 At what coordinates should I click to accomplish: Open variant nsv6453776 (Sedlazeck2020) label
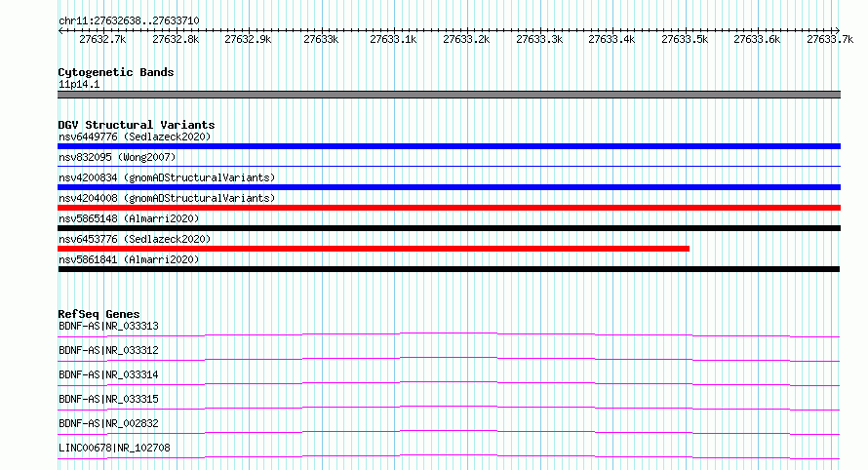135,239
